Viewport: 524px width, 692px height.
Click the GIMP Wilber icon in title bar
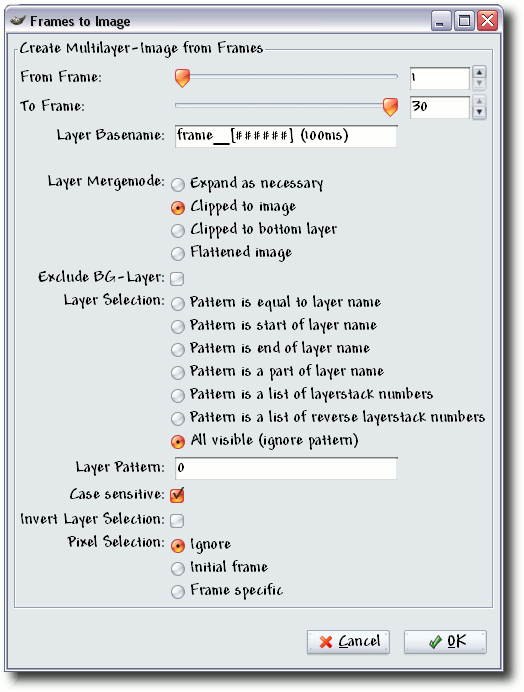point(18,21)
